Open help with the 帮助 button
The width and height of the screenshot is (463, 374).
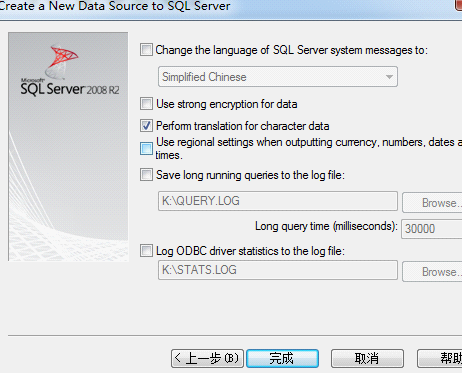pyautogui.click(x=440, y=358)
